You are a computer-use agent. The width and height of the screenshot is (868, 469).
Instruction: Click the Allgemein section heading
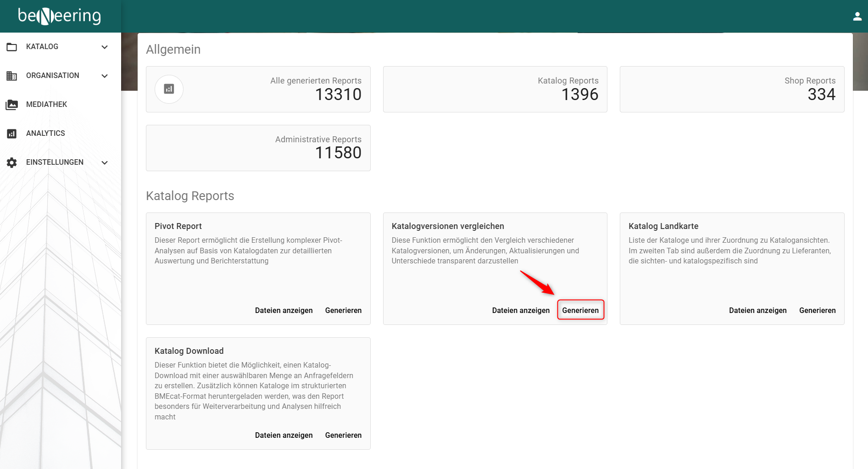coord(173,50)
